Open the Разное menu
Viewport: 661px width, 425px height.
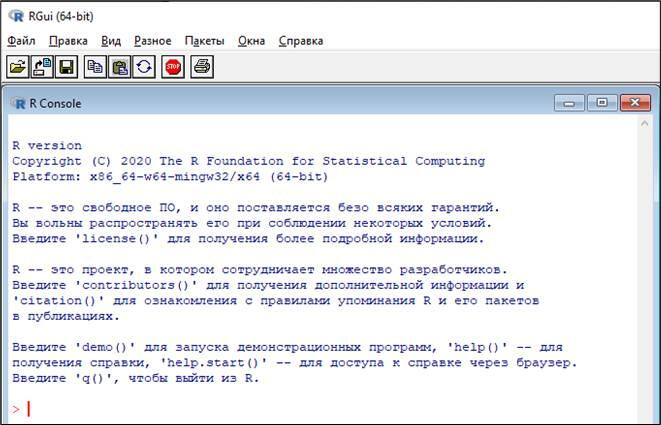click(152, 41)
